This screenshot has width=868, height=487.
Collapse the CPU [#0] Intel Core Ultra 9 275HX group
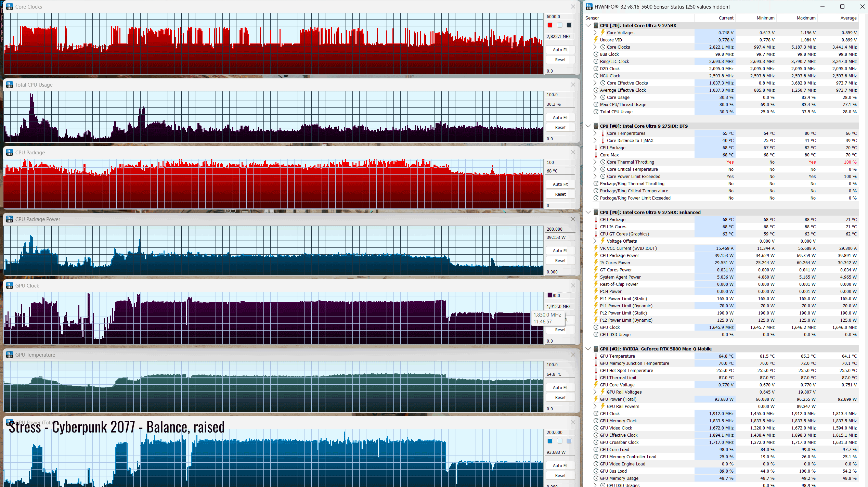coord(588,25)
